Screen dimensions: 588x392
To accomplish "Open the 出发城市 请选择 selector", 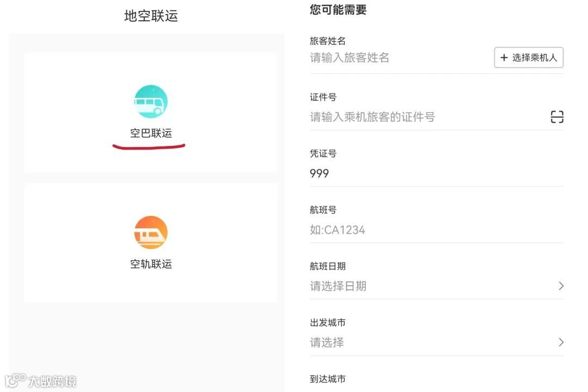I will tap(437, 342).
